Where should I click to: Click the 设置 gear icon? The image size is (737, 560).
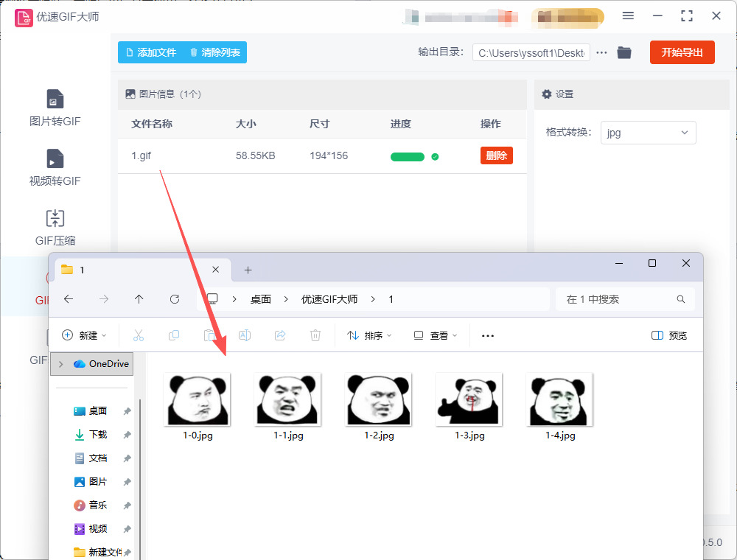[547, 94]
